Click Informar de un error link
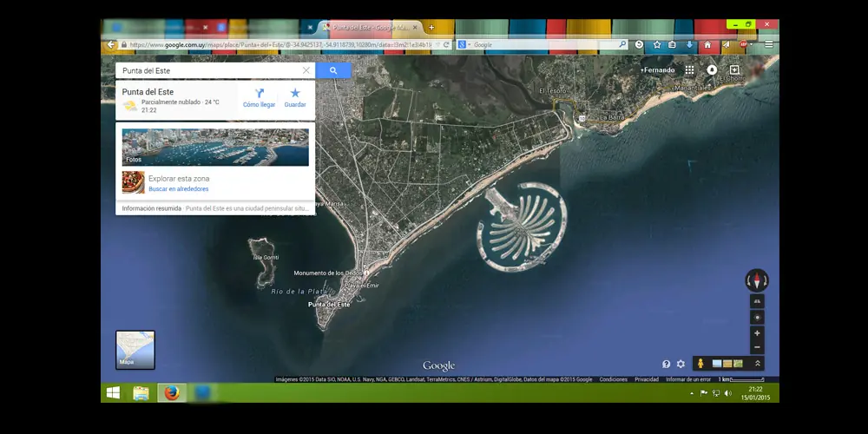The width and height of the screenshot is (868, 434). 688,380
